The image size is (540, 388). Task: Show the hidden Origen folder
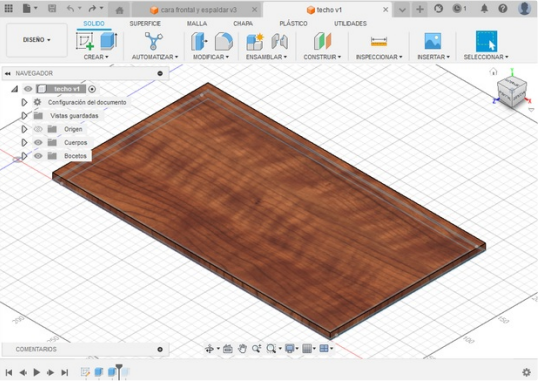[x=38, y=129]
